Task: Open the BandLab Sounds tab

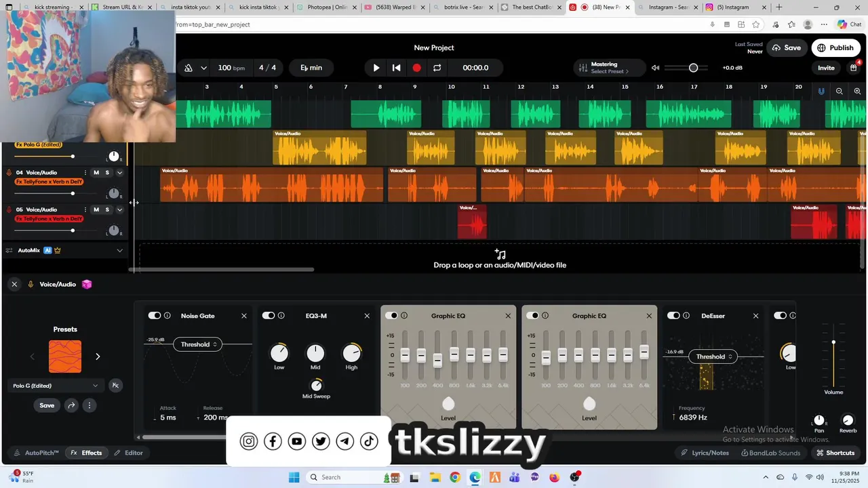Action: click(x=771, y=453)
